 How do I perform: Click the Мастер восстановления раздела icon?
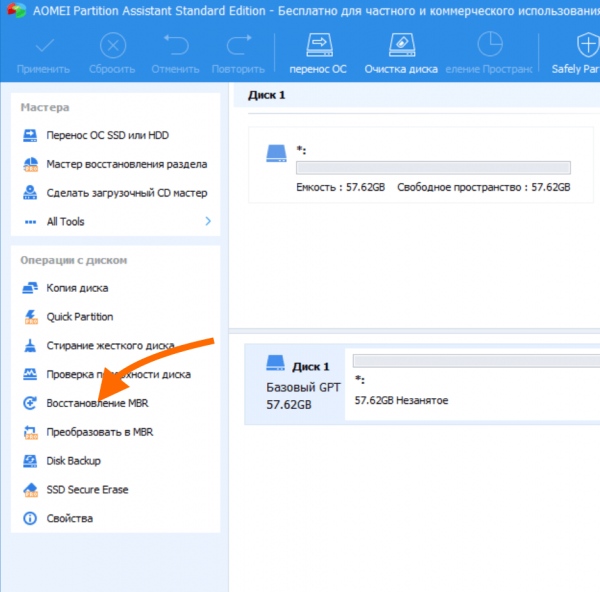pyautogui.click(x=30, y=164)
